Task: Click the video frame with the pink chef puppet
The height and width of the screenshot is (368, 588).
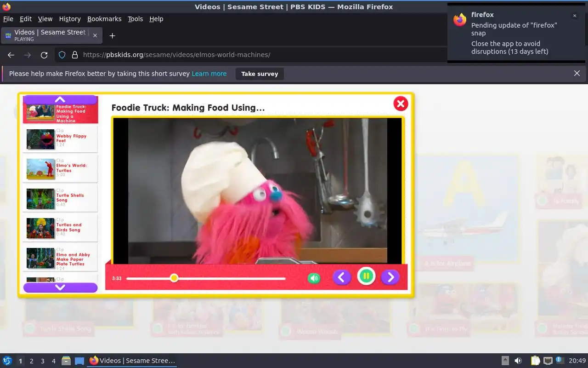Action: [258, 191]
